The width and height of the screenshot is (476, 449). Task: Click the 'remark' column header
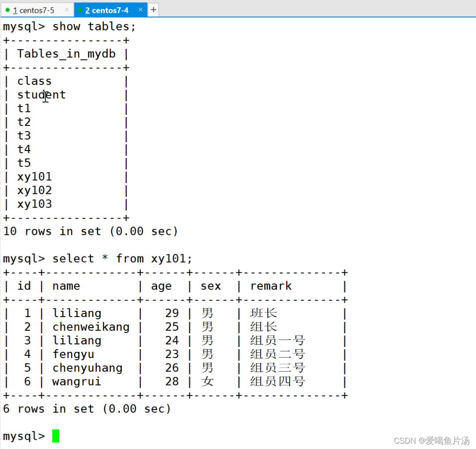click(271, 286)
